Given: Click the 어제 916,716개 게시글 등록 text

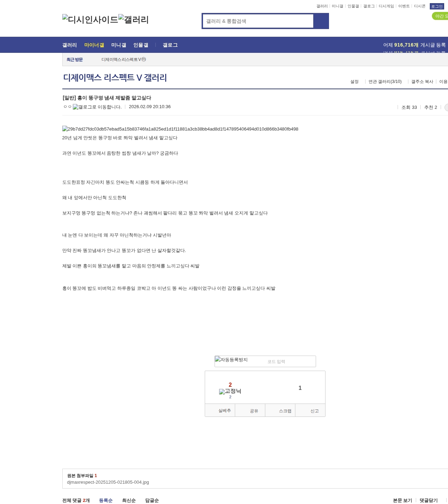Looking at the screenshot, I should point(414,45).
